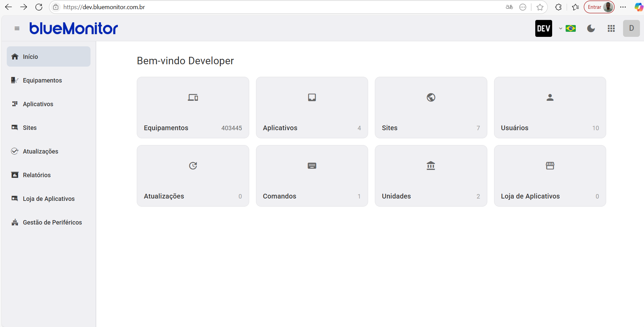Click the storefront icon on Loja card
The width and height of the screenshot is (644, 327).
[550, 166]
